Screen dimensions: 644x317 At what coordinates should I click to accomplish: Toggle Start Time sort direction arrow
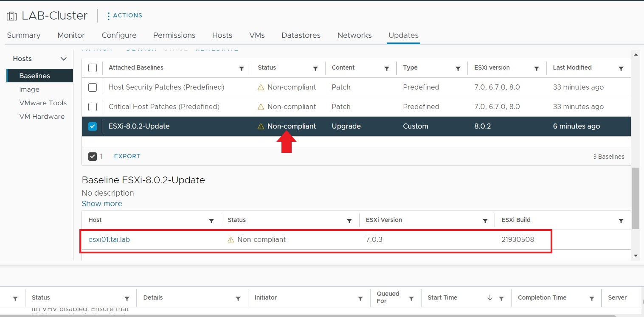click(x=490, y=298)
